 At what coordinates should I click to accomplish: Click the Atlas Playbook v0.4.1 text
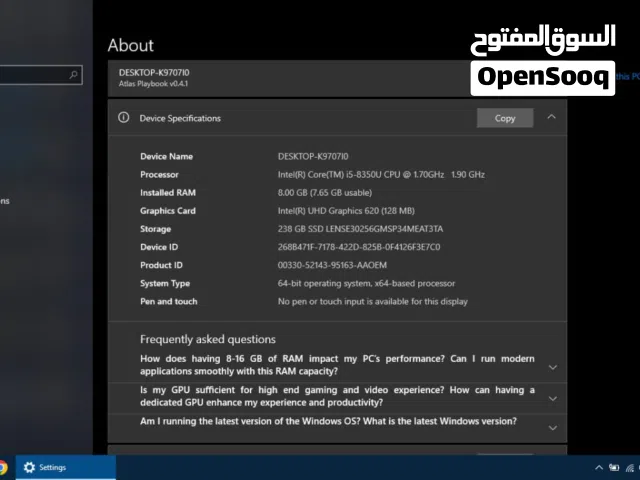tap(153, 84)
